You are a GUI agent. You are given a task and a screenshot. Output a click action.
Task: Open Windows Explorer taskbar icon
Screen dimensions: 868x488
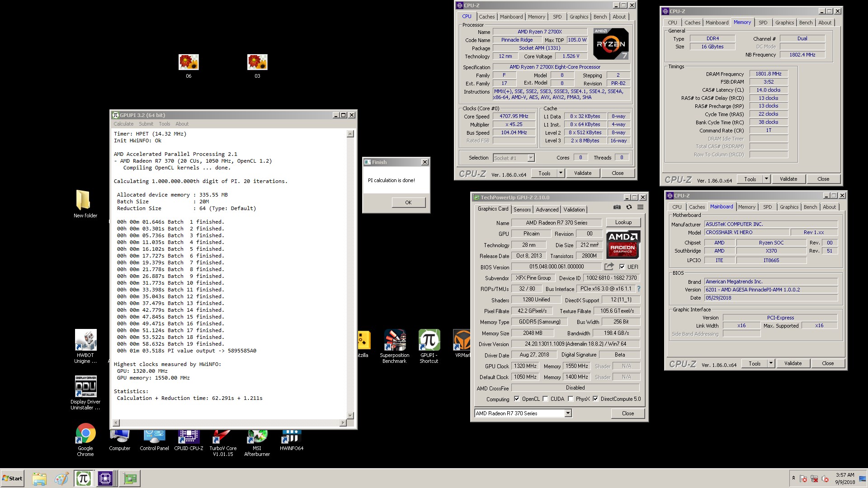39,479
